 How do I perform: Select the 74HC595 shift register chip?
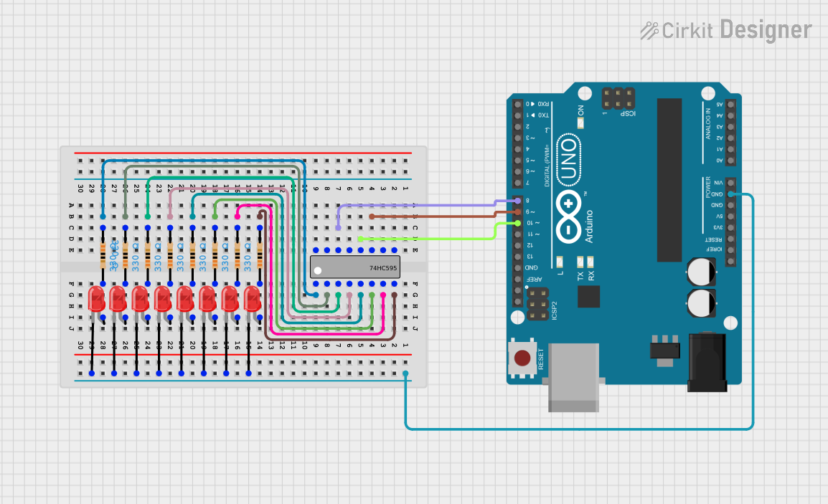tap(355, 267)
